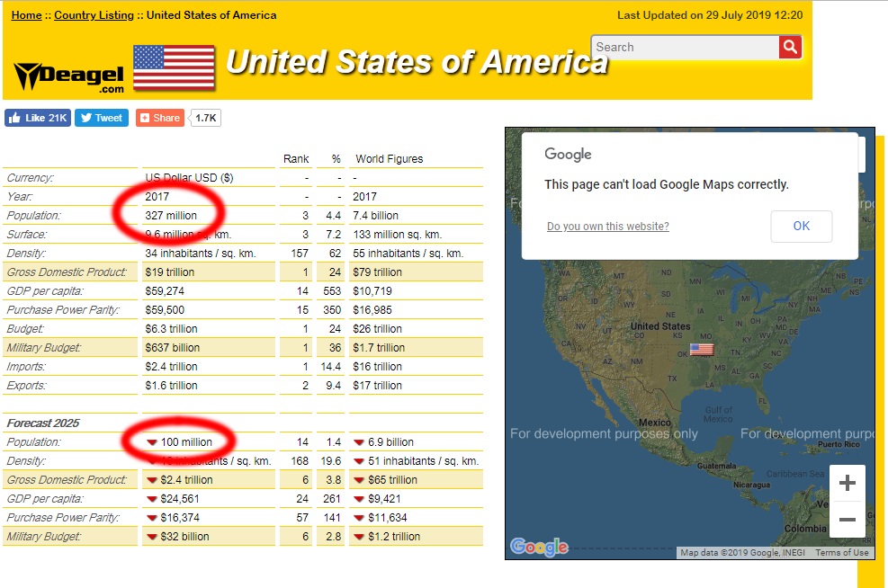
Task: Click the '$1.6 trillion' exports value
Action: (171, 386)
